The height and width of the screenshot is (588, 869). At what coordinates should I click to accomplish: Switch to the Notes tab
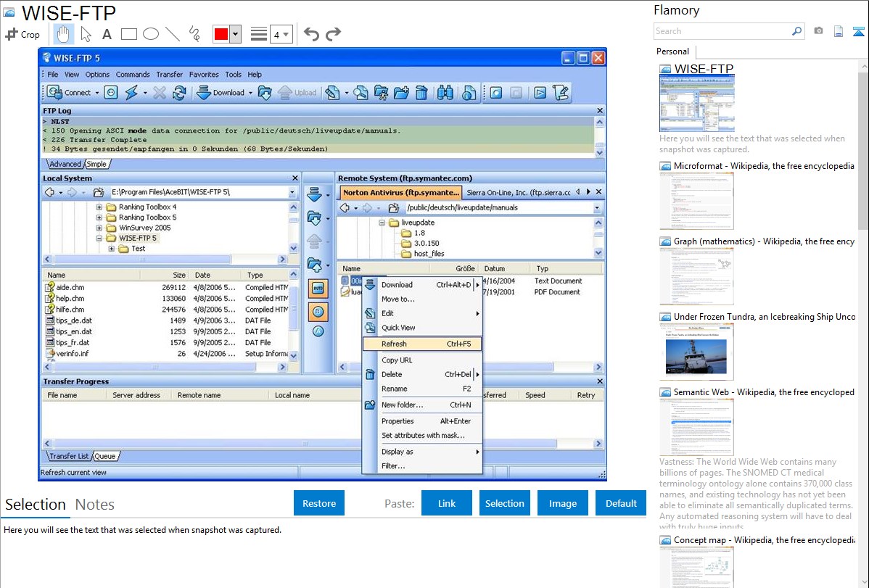pyautogui.click(x=95, y=505)
